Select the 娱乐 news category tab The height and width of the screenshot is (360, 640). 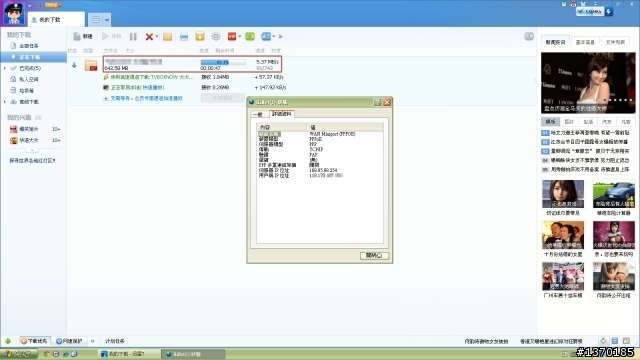[551, 122]
